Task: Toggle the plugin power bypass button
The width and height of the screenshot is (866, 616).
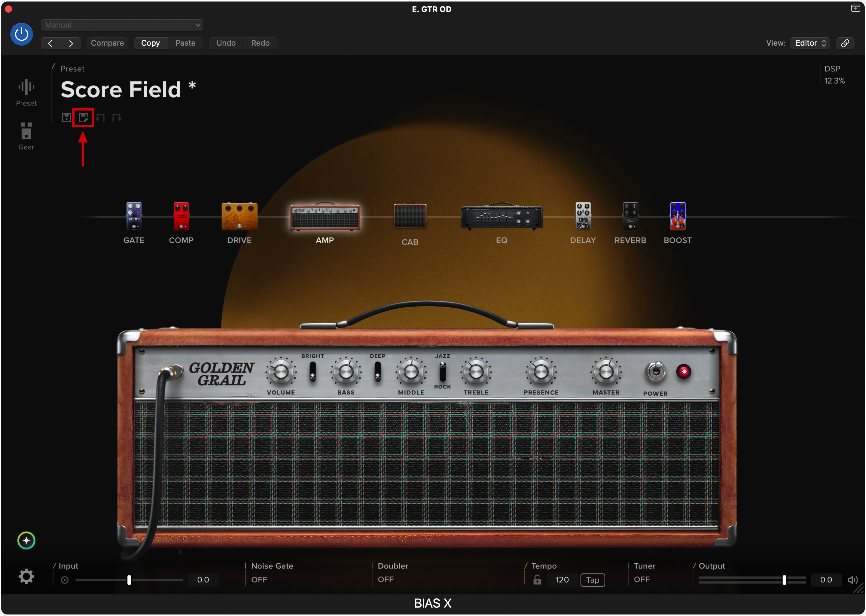Action: click(x=22, y=35)
